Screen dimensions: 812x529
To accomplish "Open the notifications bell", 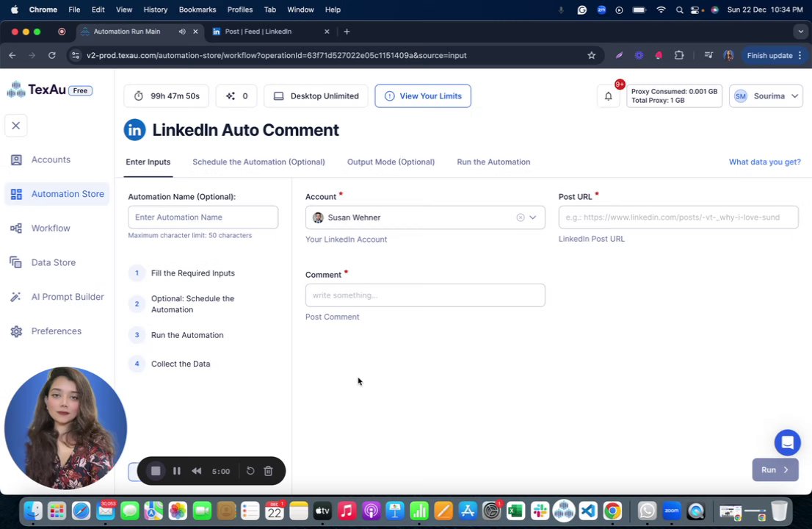I will (609, 96).
